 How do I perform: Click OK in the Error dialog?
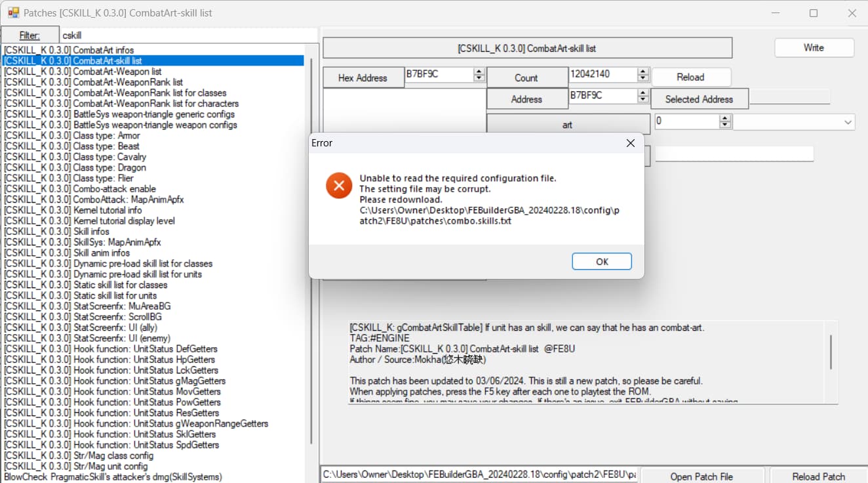(x=601, y=261)
